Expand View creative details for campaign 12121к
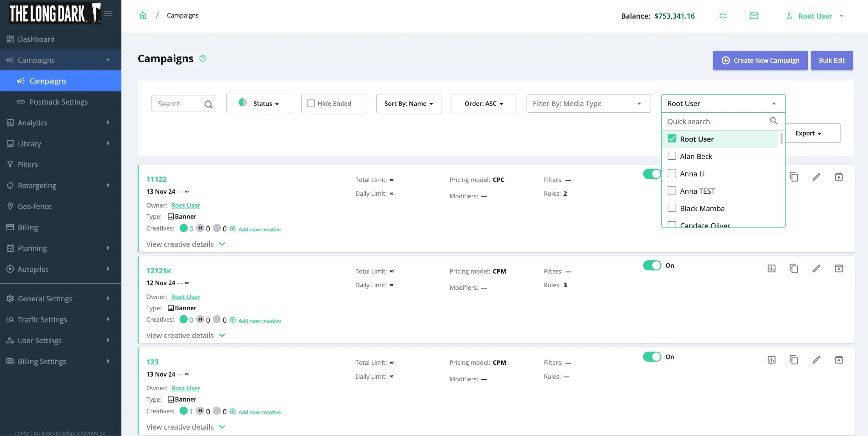The width and height of the screenshot is (868, 436). click(186, 335)
